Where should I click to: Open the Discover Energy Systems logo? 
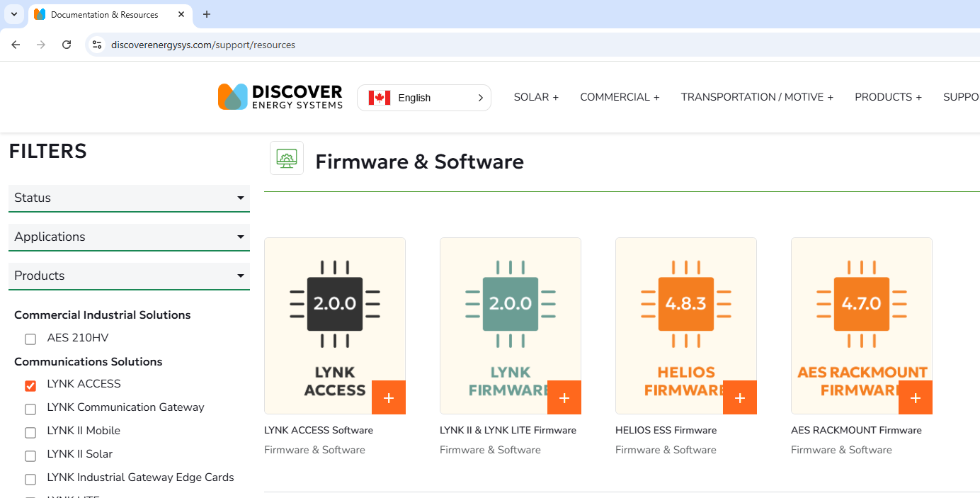[280, 96]
